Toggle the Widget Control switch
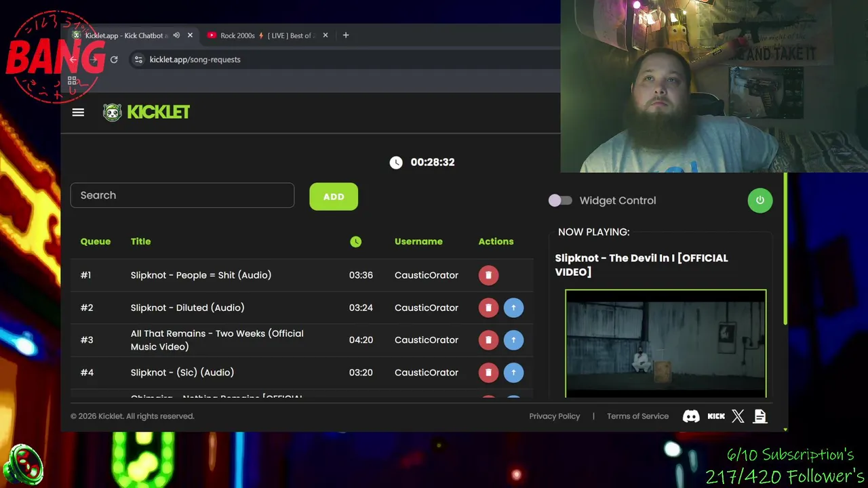Image resolution: width=868 pixels, height=488 pixels. [x=560, y=201]
